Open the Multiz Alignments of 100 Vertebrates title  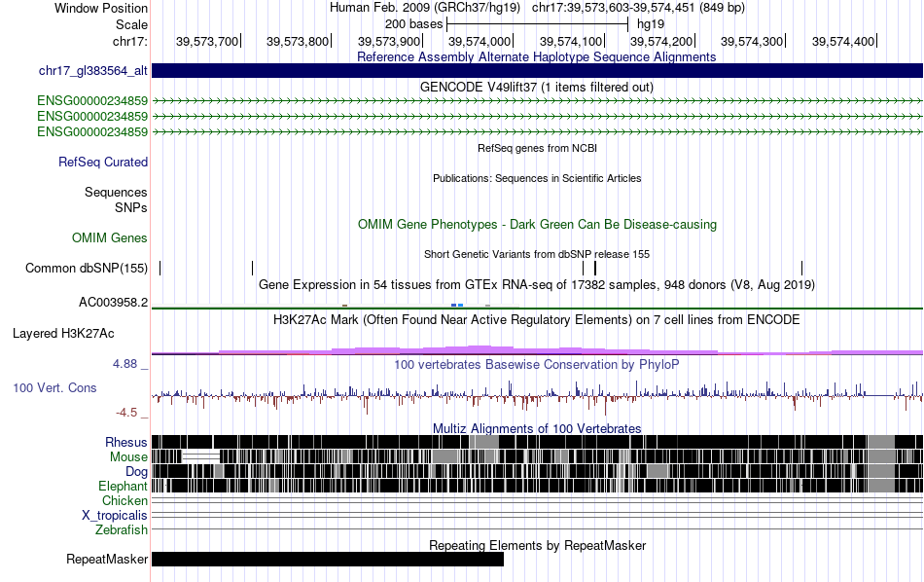point(537,428)
